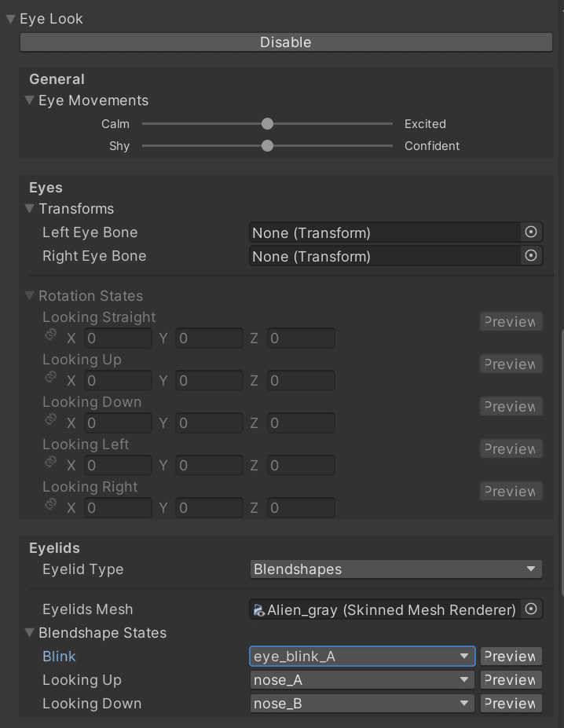The image size is (564, 728).
Task: Open the Blink blendshape dropdown
Action: tap(362, 657)
